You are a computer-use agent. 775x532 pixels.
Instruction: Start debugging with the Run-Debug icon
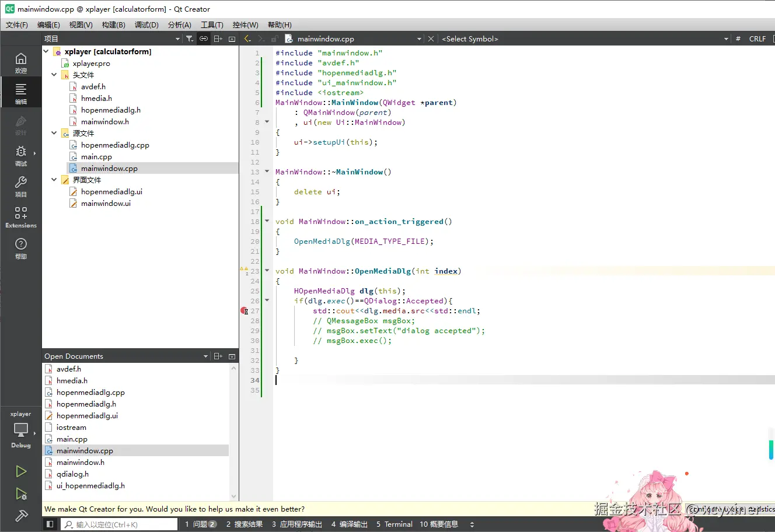[x=21, y=494]
